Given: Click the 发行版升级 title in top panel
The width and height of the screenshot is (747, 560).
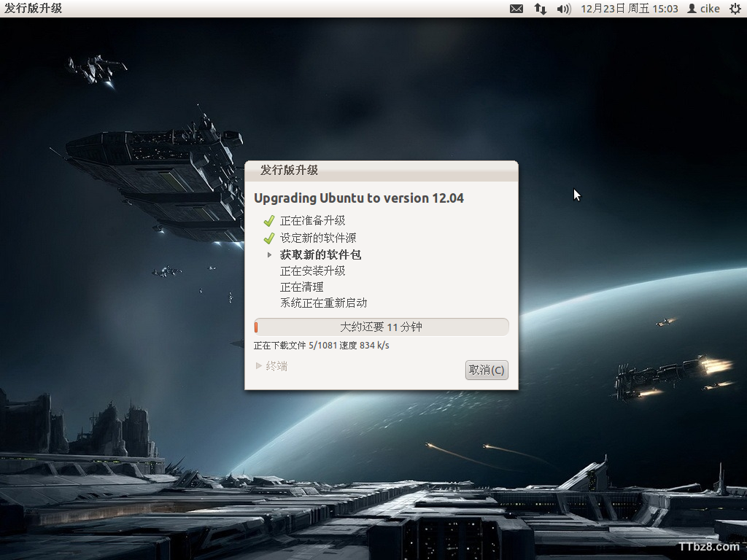Looking at the screenshot, I should point(33,8).
